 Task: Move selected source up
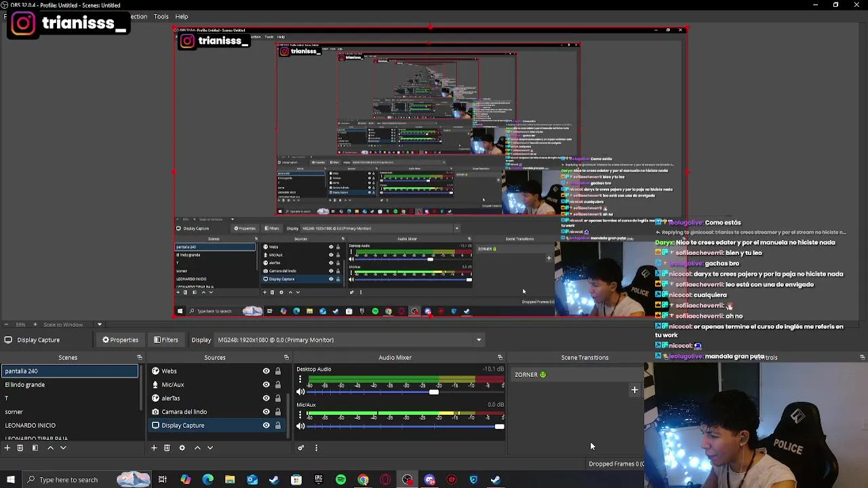(x=197, y=447)
